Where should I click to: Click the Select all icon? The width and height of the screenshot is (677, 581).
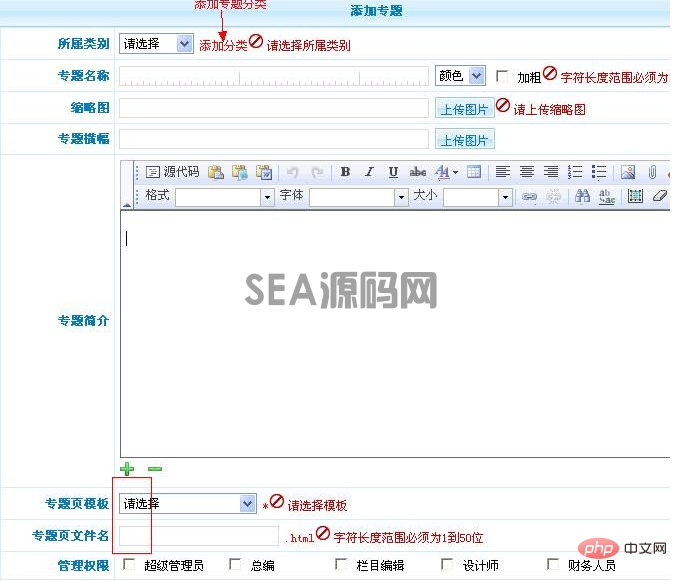pyautogui.click(x=635, y=196)
